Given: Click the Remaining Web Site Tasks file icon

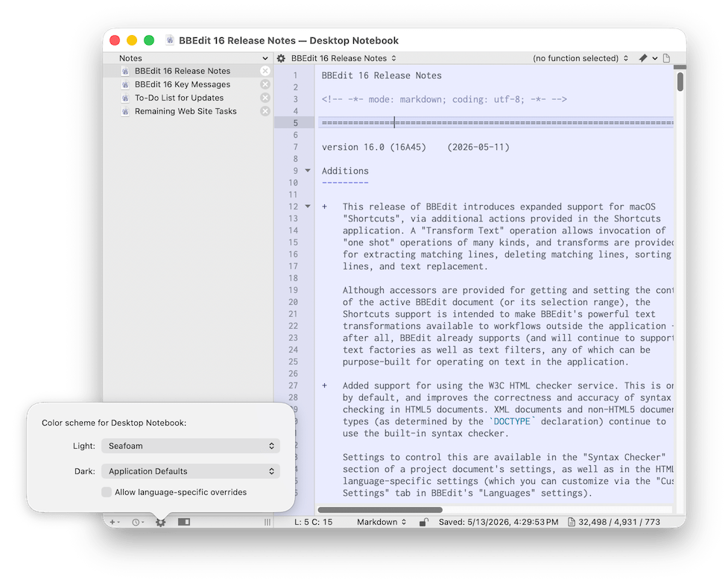Looking at the screenshot, I should (x=125, y=112).
